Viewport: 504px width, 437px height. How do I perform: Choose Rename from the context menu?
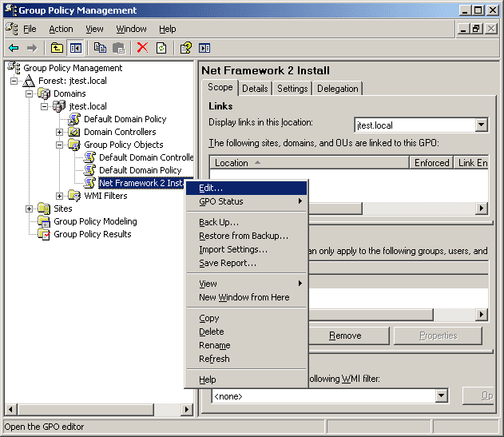click(246, 345)
